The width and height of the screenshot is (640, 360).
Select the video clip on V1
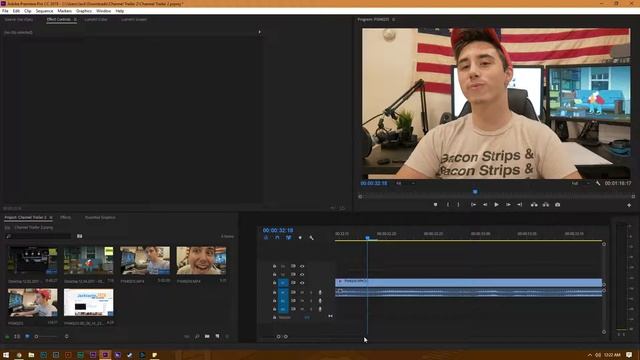pyautogui.click(x=469, y=282)
